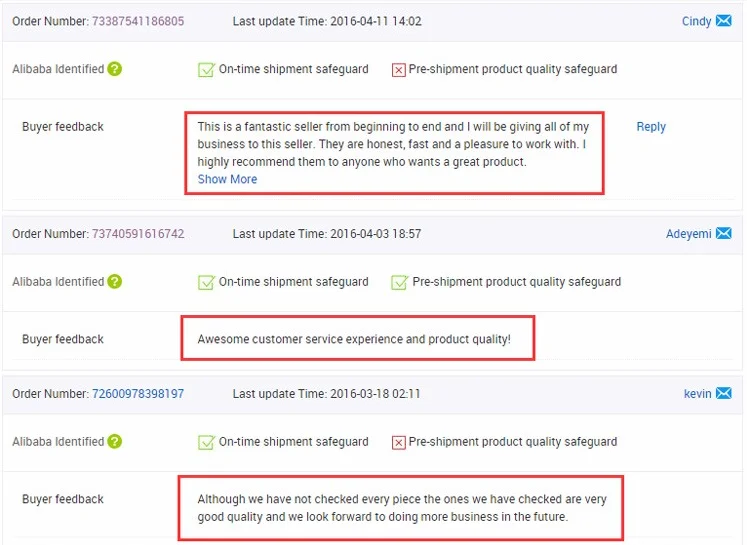
Task: Click the red X quality safeguard icon in Cindy's order
Action: click(398, 70)
